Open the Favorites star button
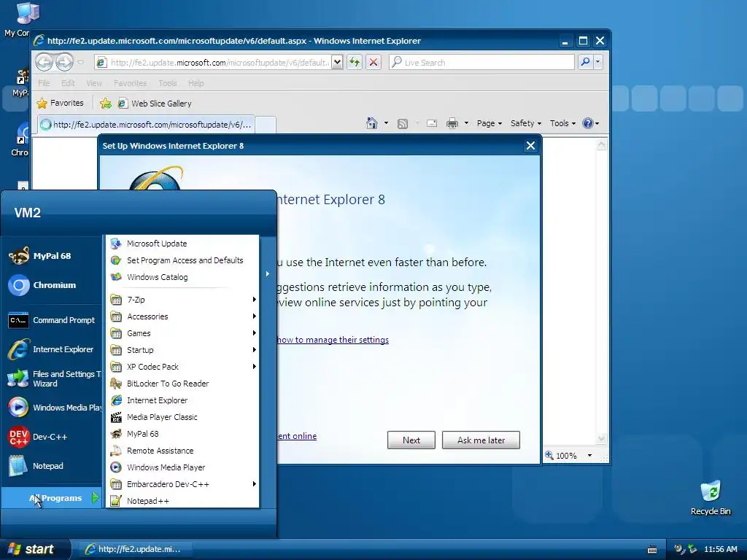 pyautogui.click(x=61, y=103)
